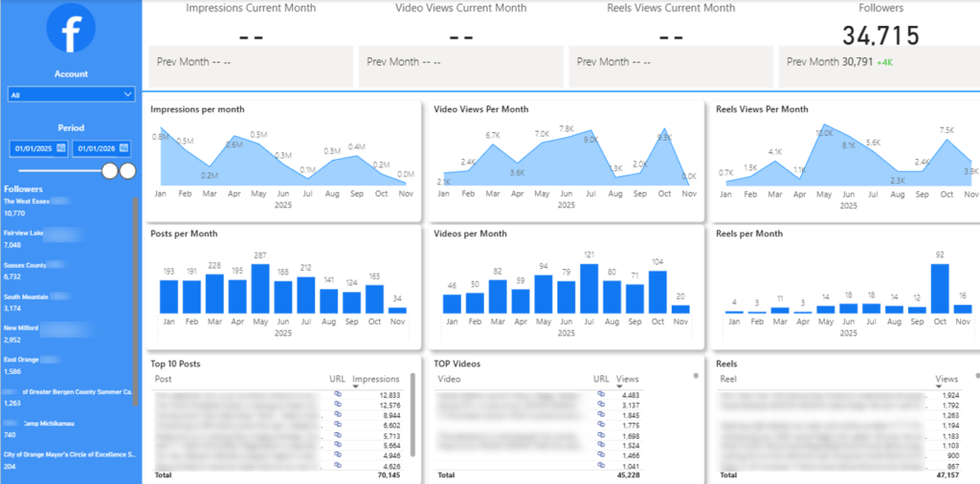
Task: Select City of Orange Mayor's Circle account
Action: coord(69,460)
